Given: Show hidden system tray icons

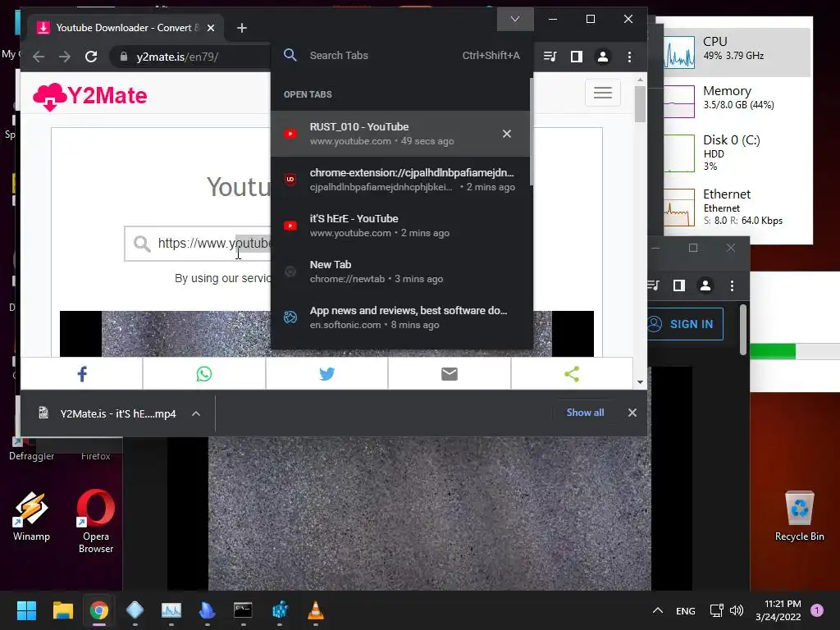Looking at the screenshot, I should coord(658,610).
